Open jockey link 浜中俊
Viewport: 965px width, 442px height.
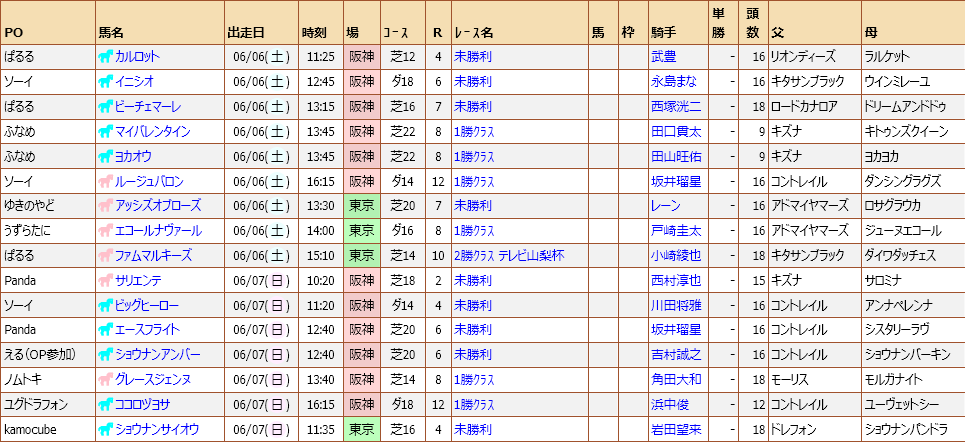(x=670, y=404)
